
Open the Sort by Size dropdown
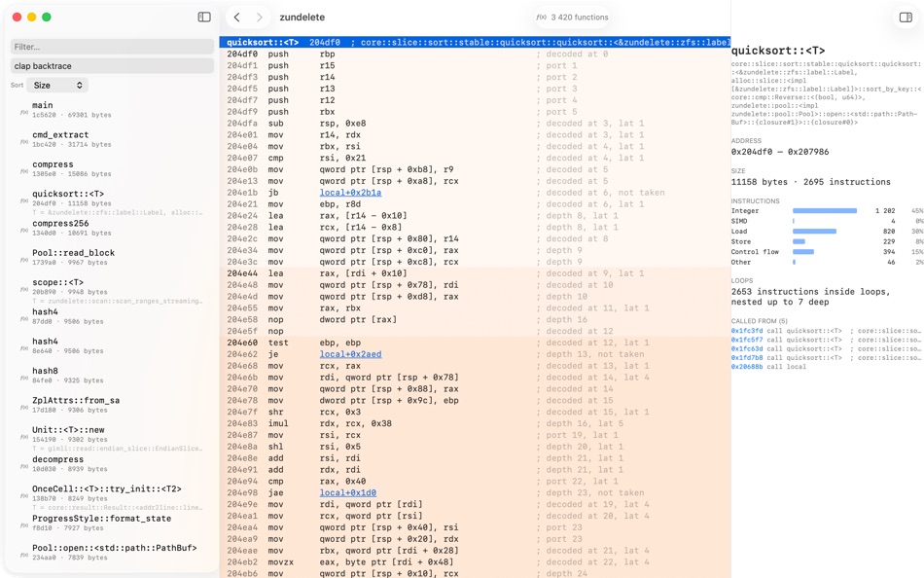click(57, 85)
